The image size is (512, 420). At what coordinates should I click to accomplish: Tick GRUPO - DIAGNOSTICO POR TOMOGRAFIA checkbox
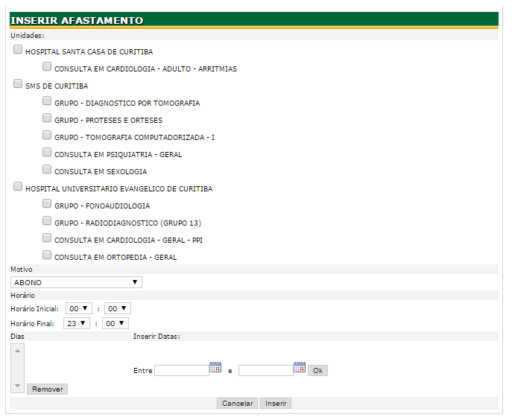pyautogui.click(x=47, y=101)
